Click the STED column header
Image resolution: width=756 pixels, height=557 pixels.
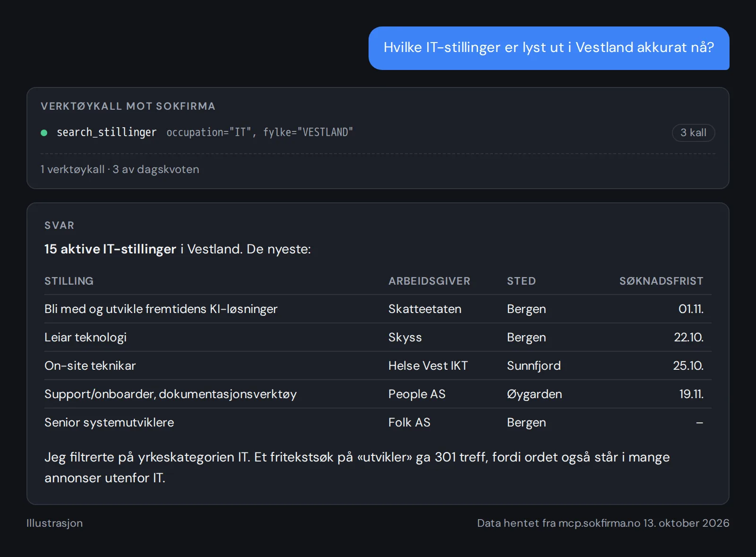coord(521,281)
